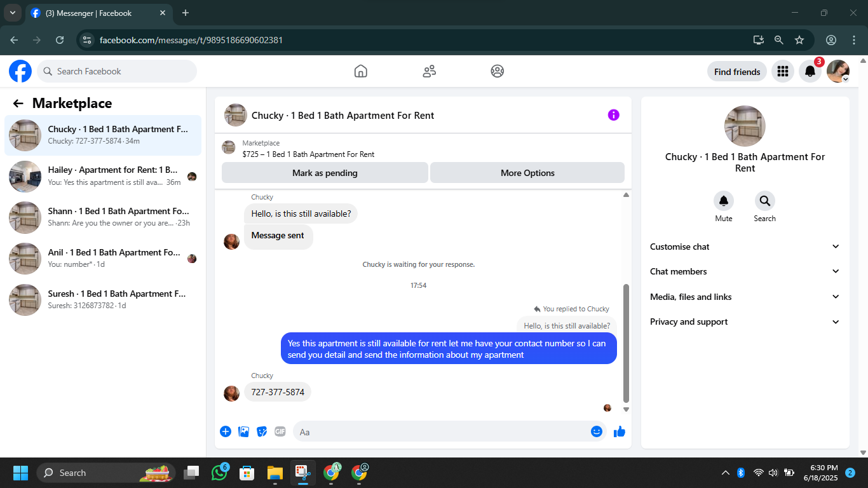868x488 pixels.
Task: Search in conversation magnifier icon
Action: 765,201
